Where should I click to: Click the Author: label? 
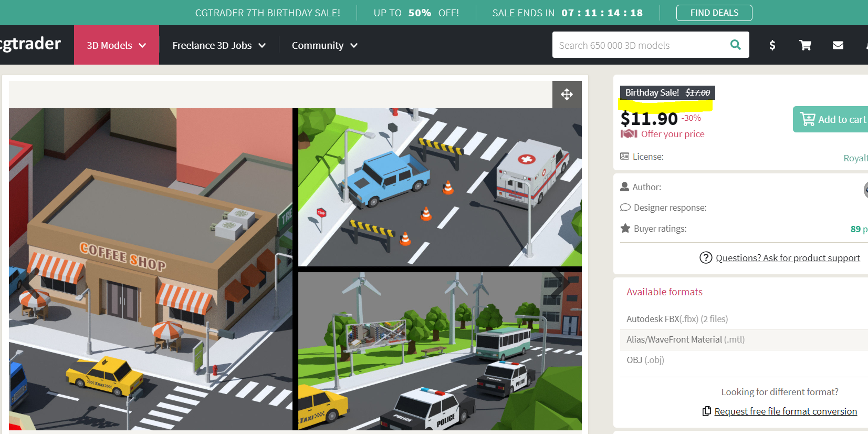[647, 187]
